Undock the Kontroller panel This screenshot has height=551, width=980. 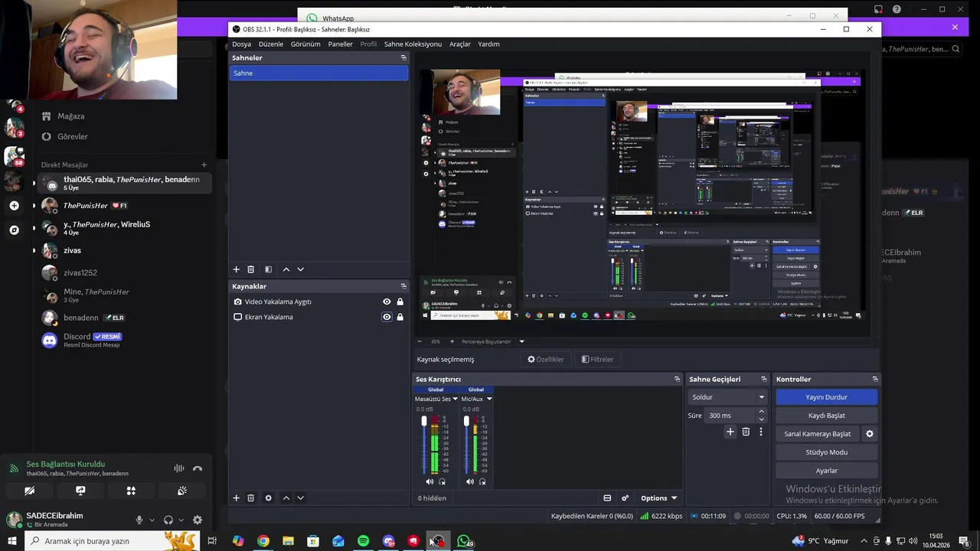point(875,379)
